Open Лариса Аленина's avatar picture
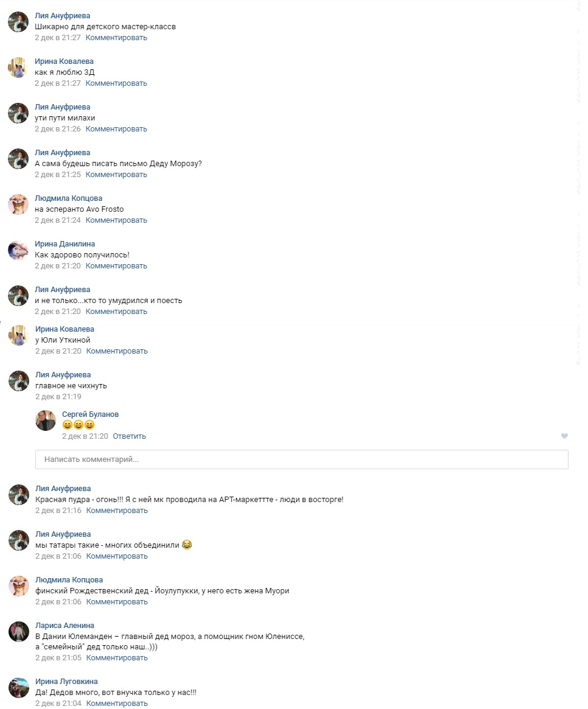The width and height of the screenshot is (588, 709). pyautogui.click(x=19, y=632)
